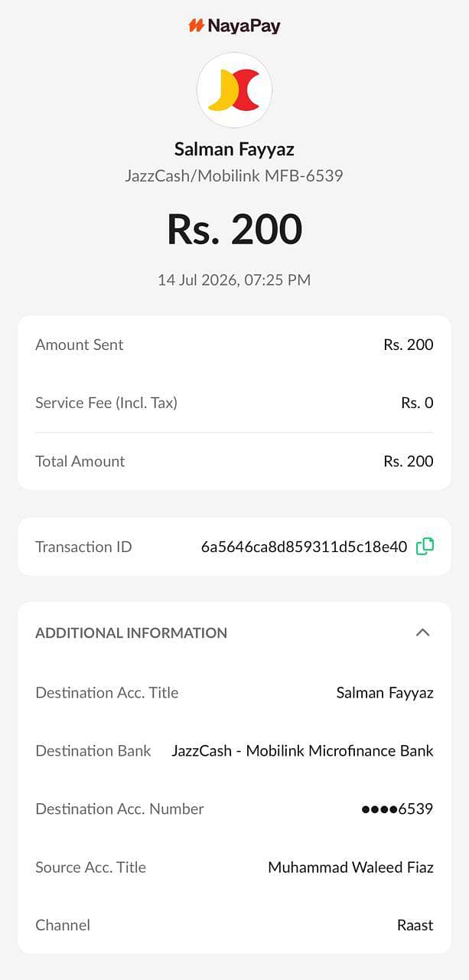Tap the large Rs. 200 amount

234,229
